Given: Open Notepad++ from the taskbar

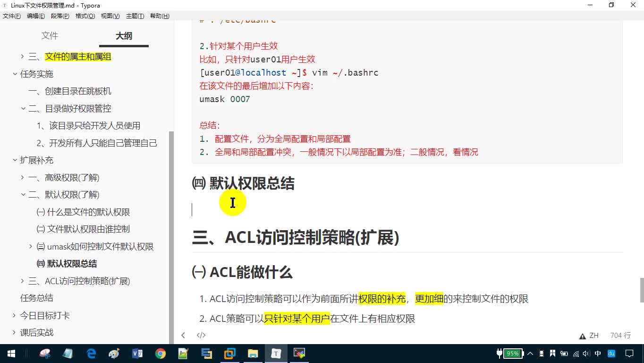Looking at the screenshot, I should pyautogui.click(x=184, y=354).
